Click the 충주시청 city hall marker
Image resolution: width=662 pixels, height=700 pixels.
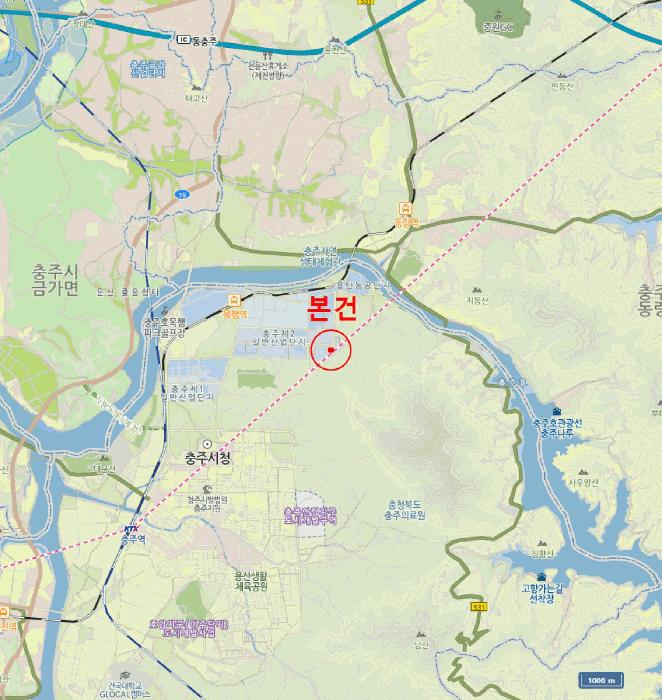[207, 444]
